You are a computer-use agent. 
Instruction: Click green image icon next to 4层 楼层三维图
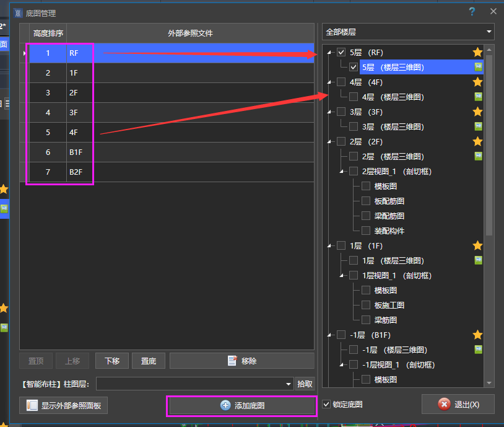(x=478, y=97)
